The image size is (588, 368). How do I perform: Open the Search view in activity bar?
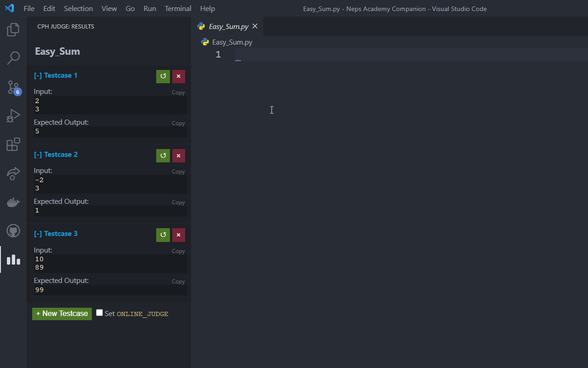click(x=13, y=58)
